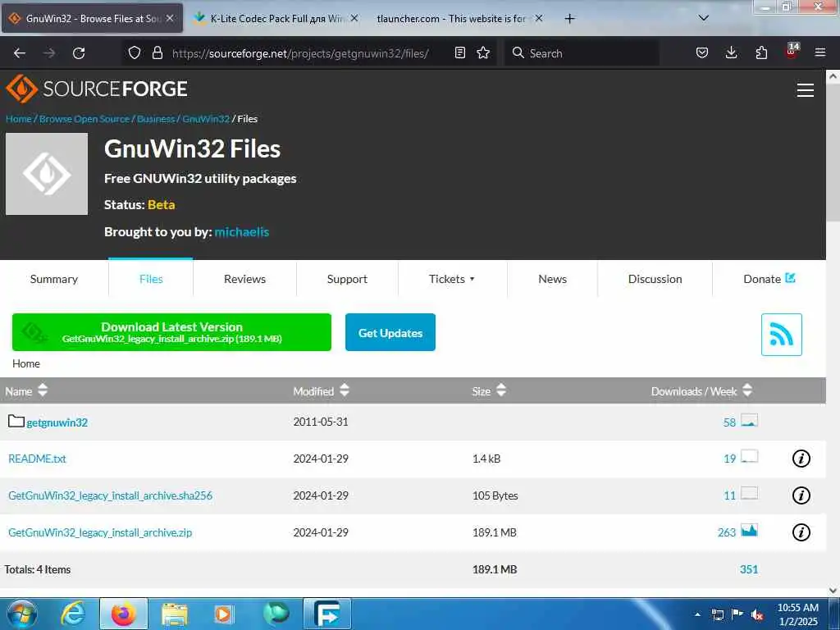Image resolution: width=840 pixels, height=630 pixels.
Task: Reload the current page
Action: (x=79, y=53)
